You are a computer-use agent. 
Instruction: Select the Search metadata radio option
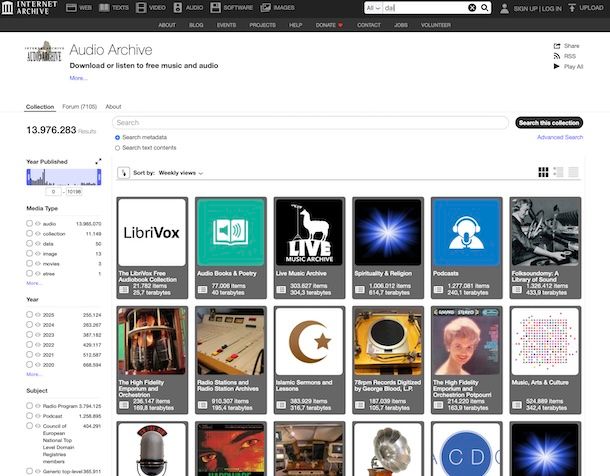[117, 137]
